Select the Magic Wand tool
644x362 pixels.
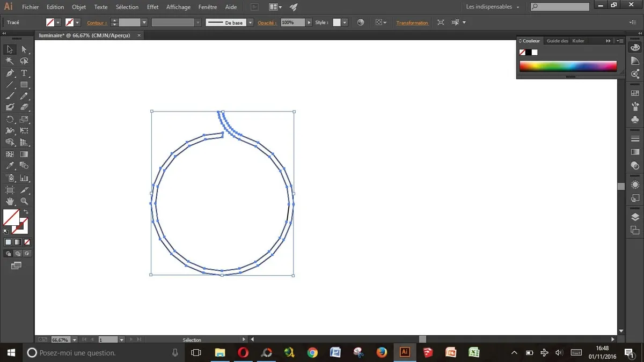point(10,61)
